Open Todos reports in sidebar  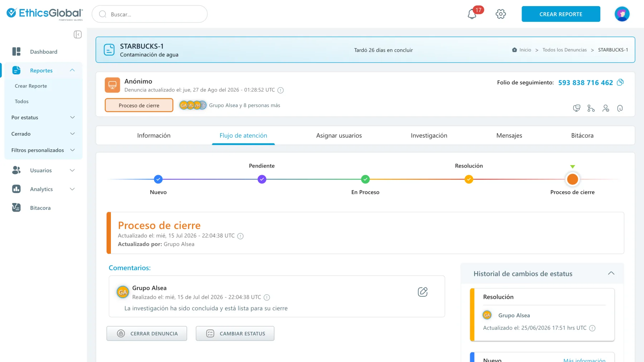(21, 101)
